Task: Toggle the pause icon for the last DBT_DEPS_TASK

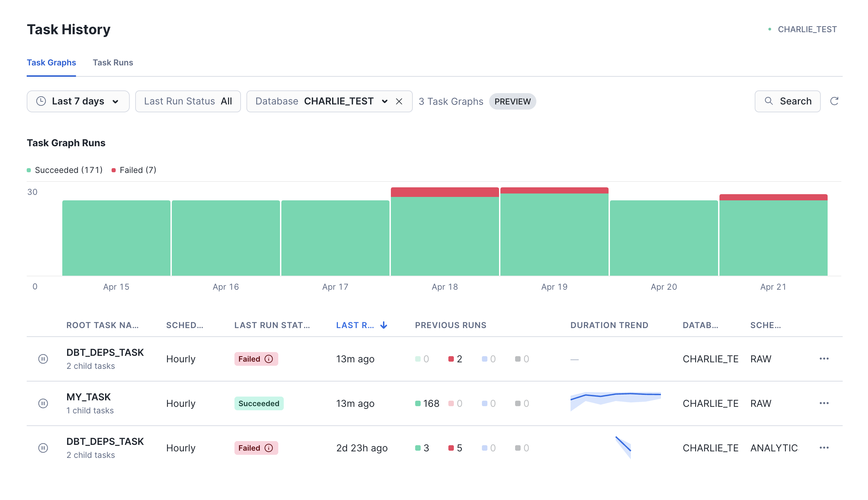Action: [x=43, y=448]
